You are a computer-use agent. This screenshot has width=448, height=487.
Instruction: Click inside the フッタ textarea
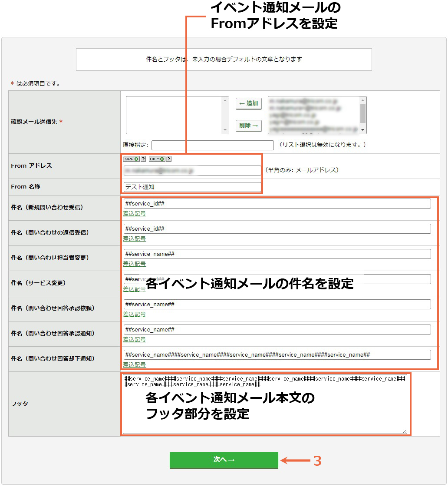coord(265,404)
